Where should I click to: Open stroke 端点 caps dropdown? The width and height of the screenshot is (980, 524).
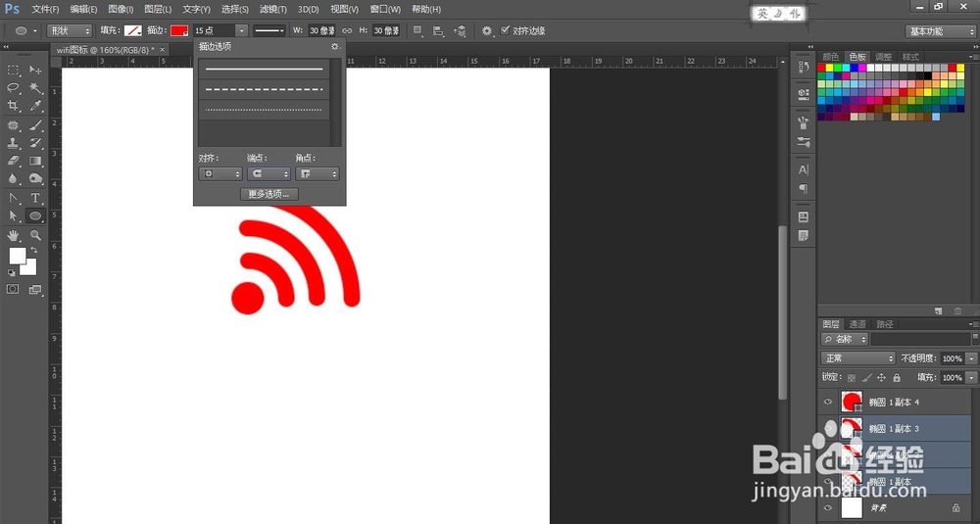point(269,174)
